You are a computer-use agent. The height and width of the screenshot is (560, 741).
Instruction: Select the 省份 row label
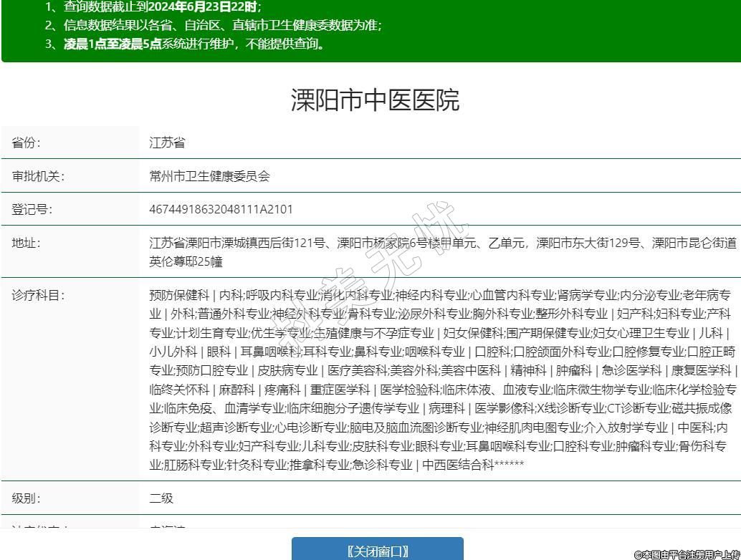coord(27,143)
